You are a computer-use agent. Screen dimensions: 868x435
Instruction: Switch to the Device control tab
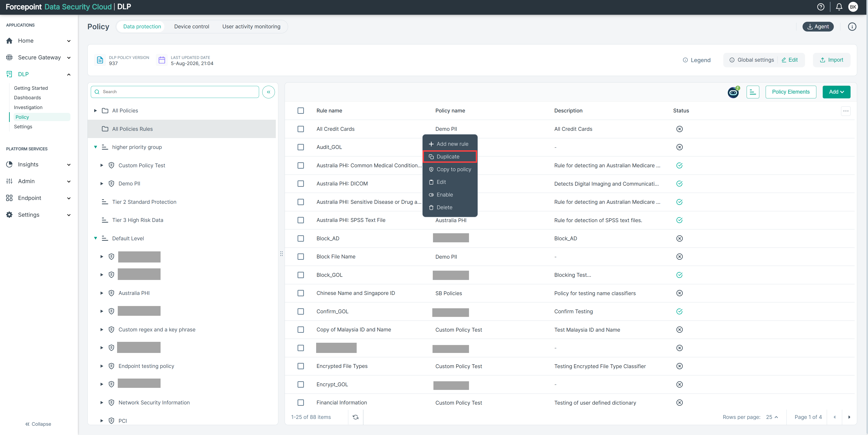click(x=191, y=27)
